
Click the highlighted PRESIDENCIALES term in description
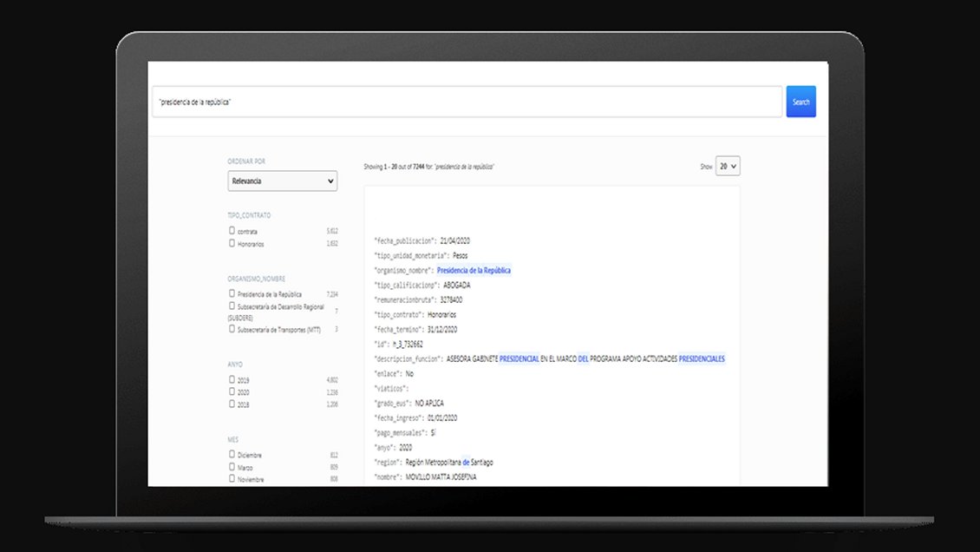point(702,358)
